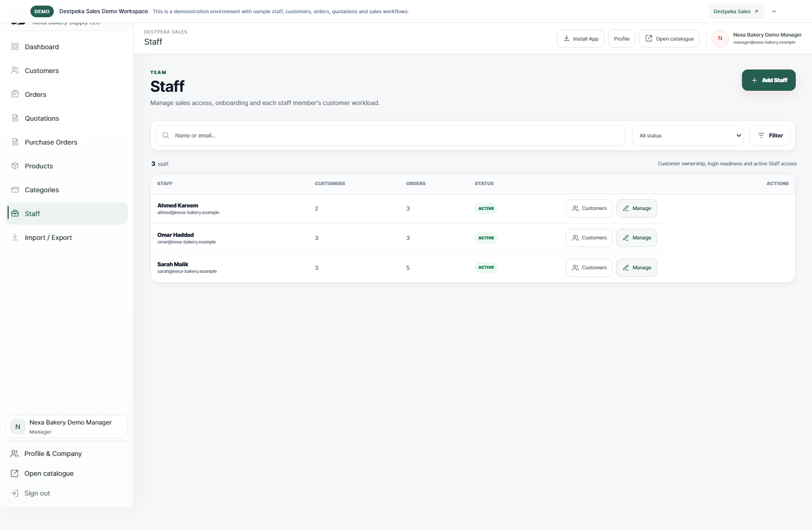This screenshot has height=530, width=812.
Task: Click Sarah Malik's order count of 5
Action: [x=408, y=268]
